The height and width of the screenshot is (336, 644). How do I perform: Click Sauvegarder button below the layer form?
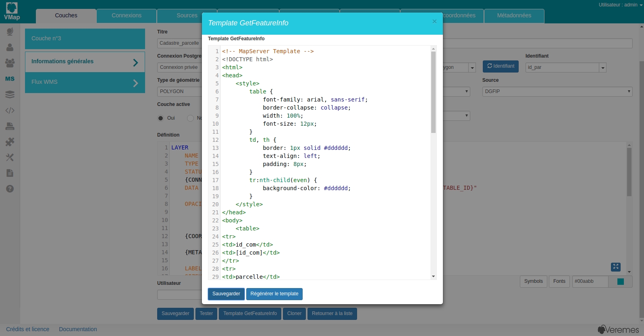[x=175, y=314]
